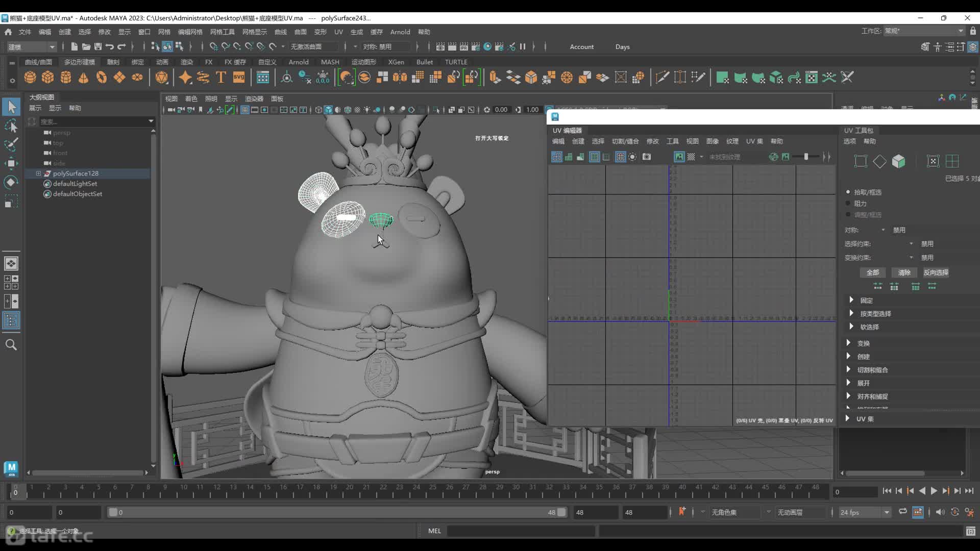Click the Type text tool shelf icon

[221, 78]
